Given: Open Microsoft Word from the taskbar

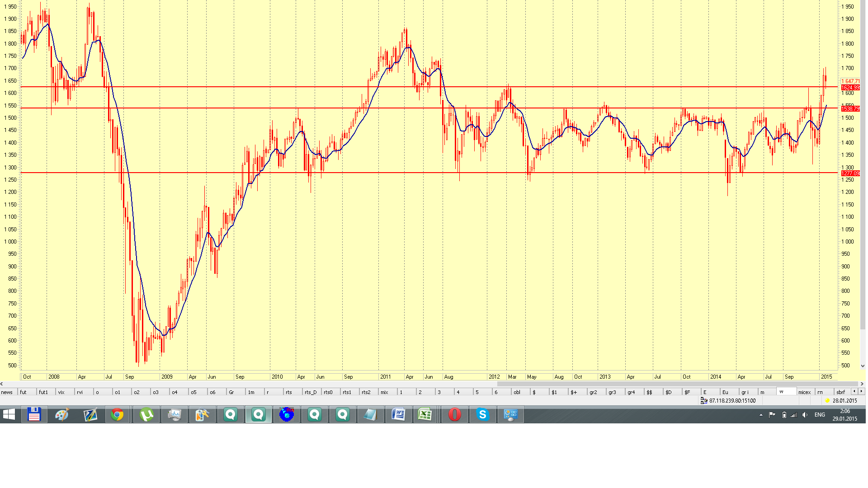Looking at the screenshot, I should tap(398, 414).
